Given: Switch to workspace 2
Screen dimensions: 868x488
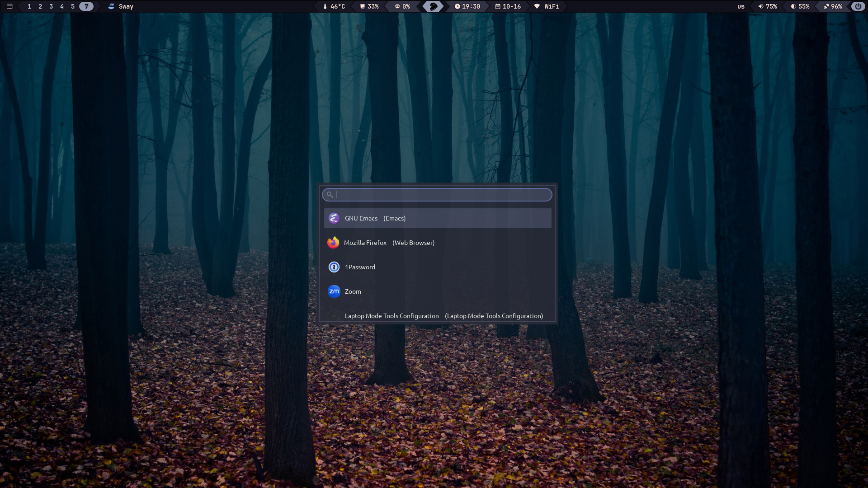Looking at the screenshot, I should [x=40, y=6].
